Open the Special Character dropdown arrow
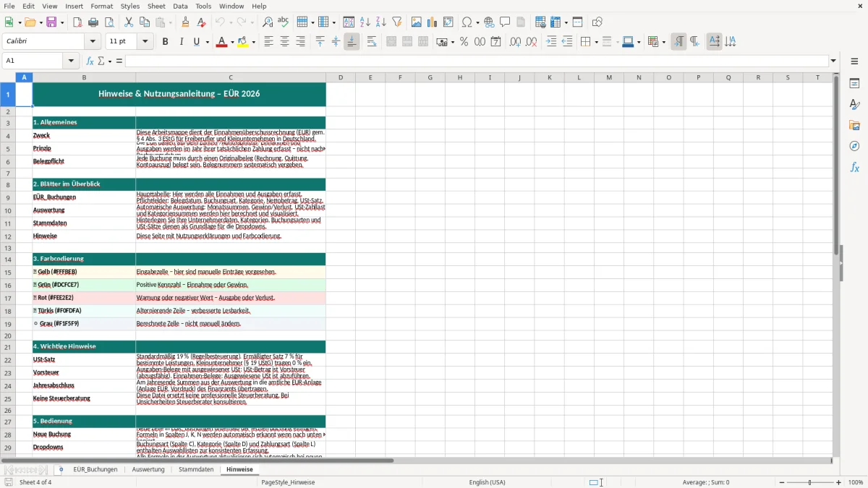 click(x=476, y=22)
